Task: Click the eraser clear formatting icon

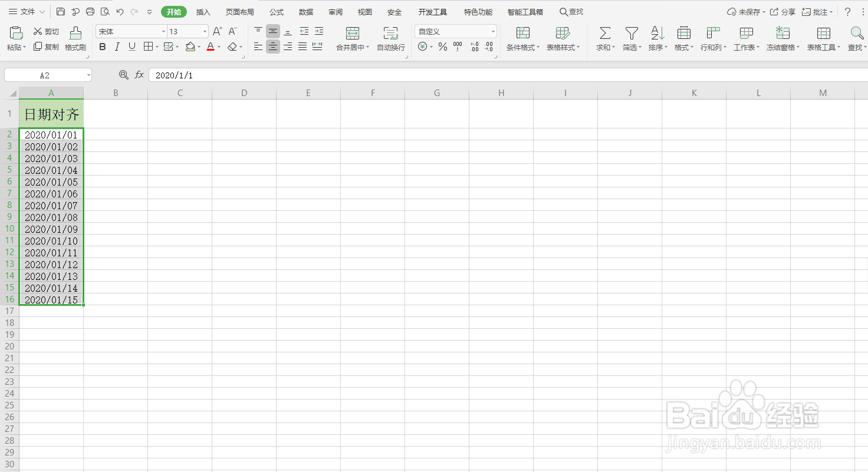Action: [x=232, y=47]
